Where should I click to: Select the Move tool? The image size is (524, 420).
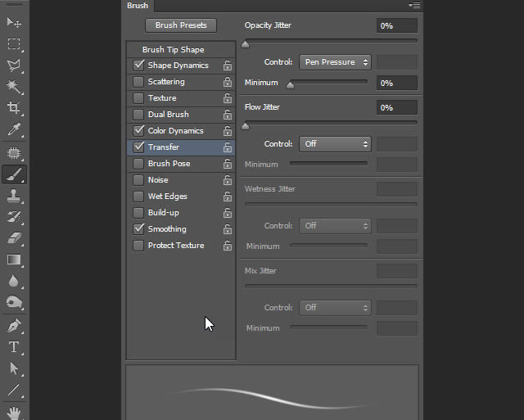coord(14,23)
